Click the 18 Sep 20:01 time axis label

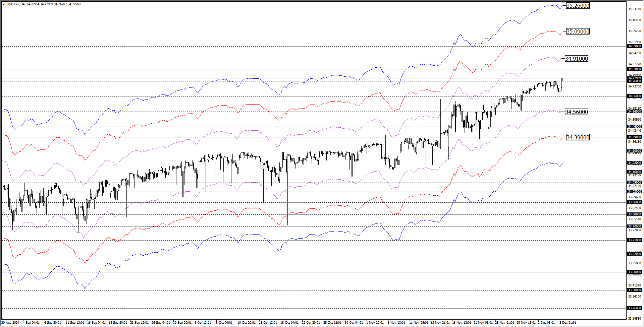[x=118, y=323]
